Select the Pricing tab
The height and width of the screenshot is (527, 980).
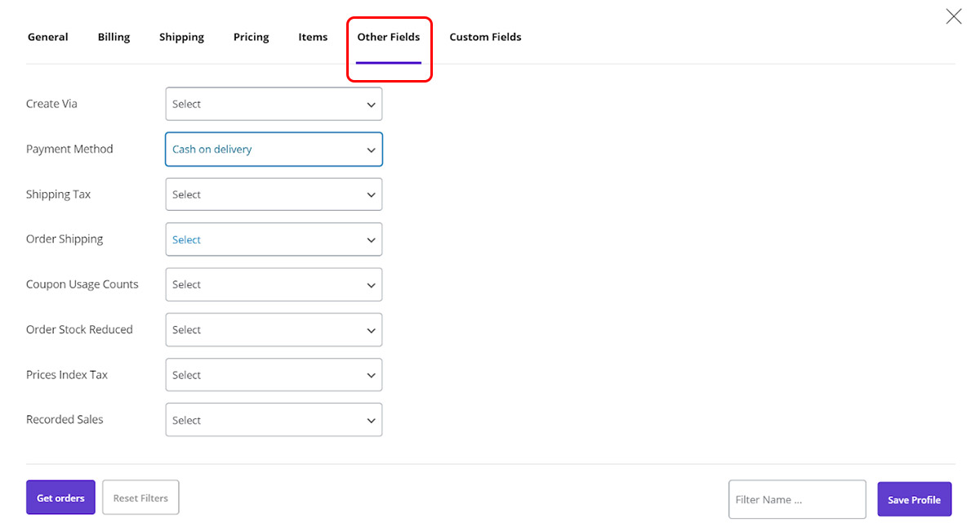[x=251, y=37]
